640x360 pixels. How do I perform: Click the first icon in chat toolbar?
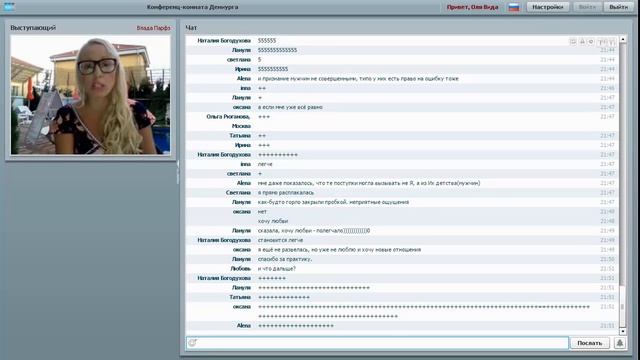pyautogui.click(x=573, y=42)
